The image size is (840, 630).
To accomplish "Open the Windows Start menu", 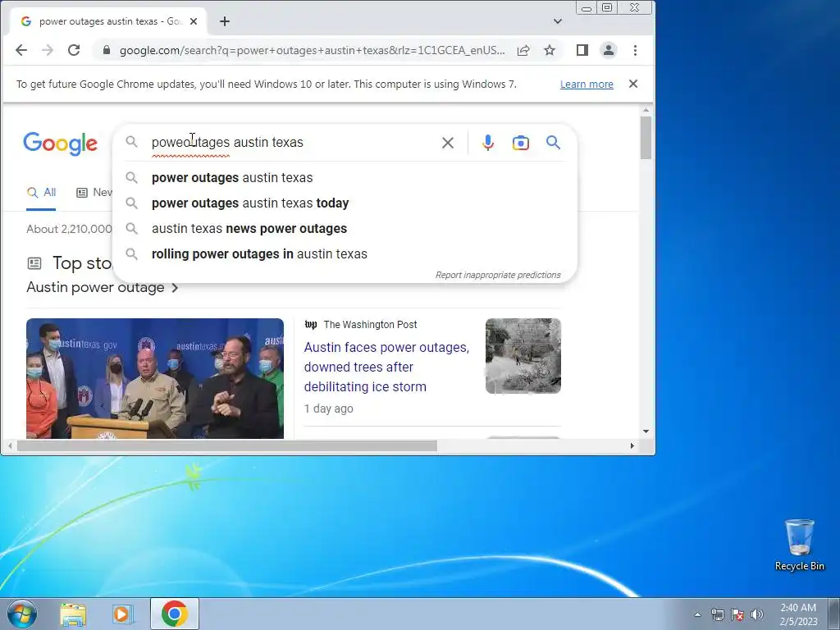I will click(21, 614).
